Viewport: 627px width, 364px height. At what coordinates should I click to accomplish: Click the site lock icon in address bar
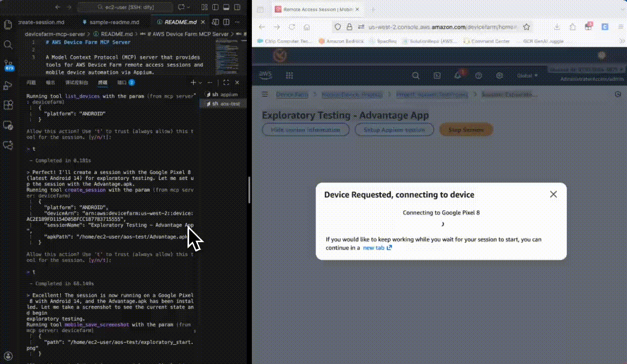coord(349,27)
